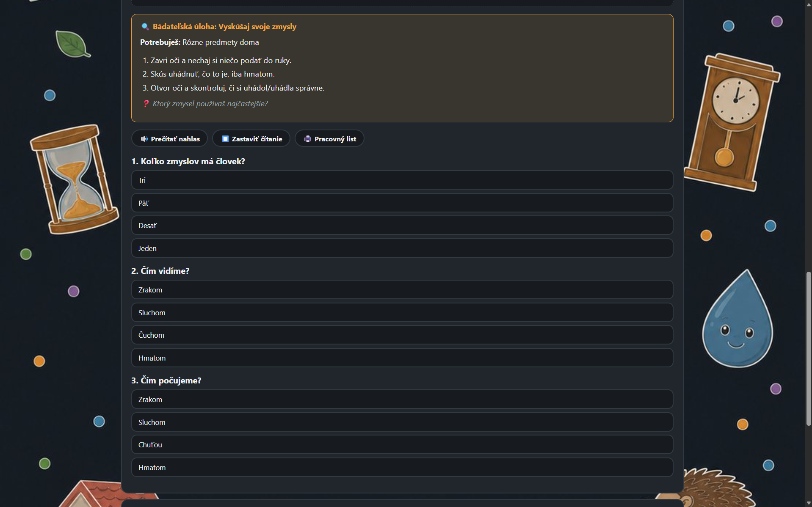Choose the Desať answer option

click(x=402, y=226)
